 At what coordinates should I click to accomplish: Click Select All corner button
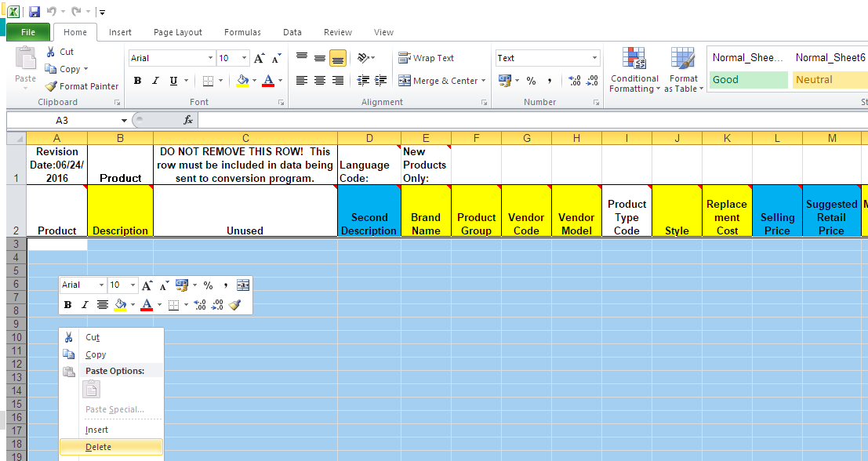click(x=16, y=138)
